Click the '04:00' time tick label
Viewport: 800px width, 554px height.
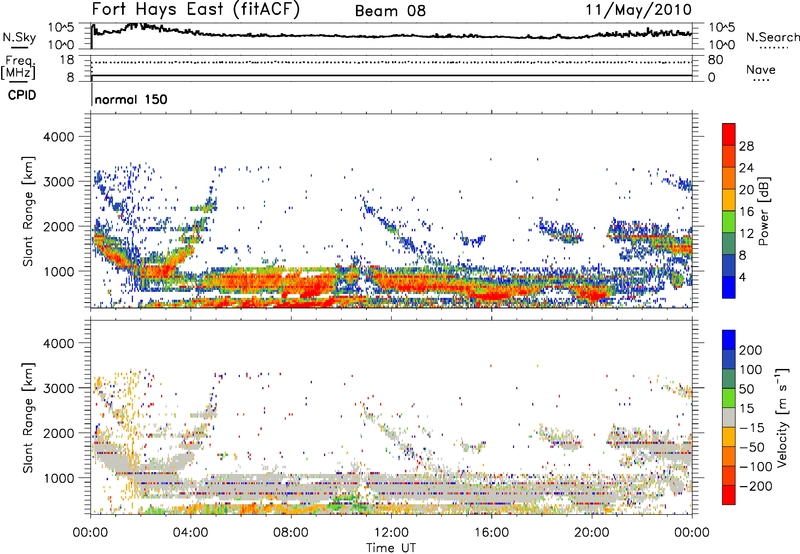pyautogui.click(x=191, y=533)
